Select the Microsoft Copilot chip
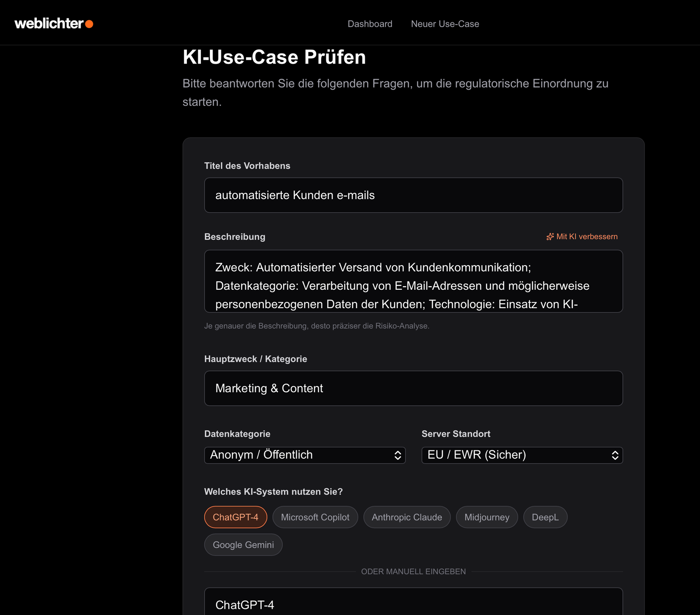The image size is (700, 615). (315, 517)
